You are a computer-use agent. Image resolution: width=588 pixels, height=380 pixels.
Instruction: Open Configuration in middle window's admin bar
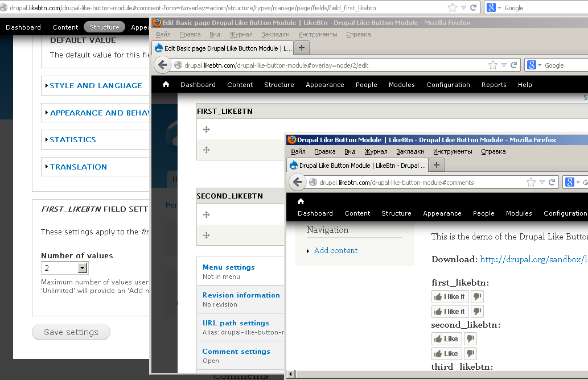click(x=448, y=85)
